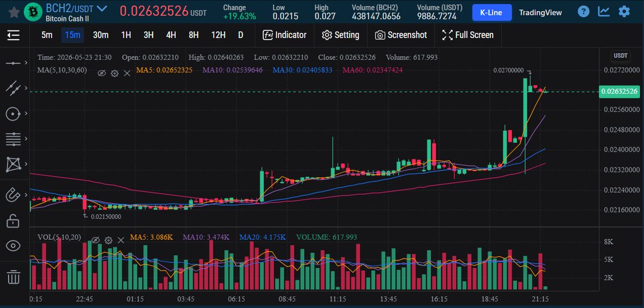The width and height of the screenshot is (644, 308).
Task: Switch to the 30m timeframe
Action: pyautogui.click(x=100, y=35)
